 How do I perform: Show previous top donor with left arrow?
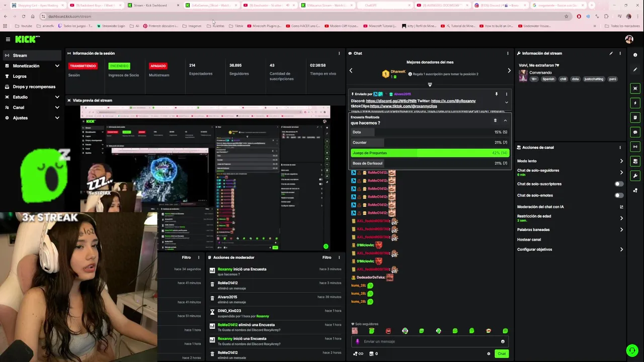351,71
